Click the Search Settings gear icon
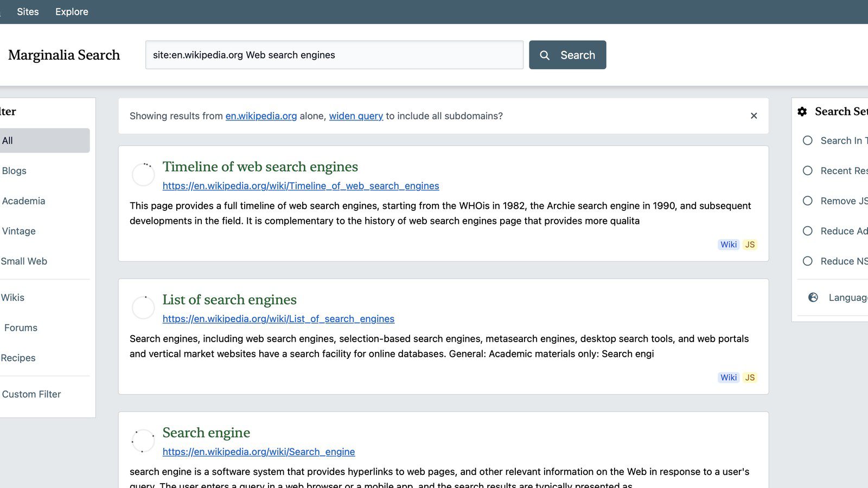This screenshot has width=868, height=488. coord(802,112)
